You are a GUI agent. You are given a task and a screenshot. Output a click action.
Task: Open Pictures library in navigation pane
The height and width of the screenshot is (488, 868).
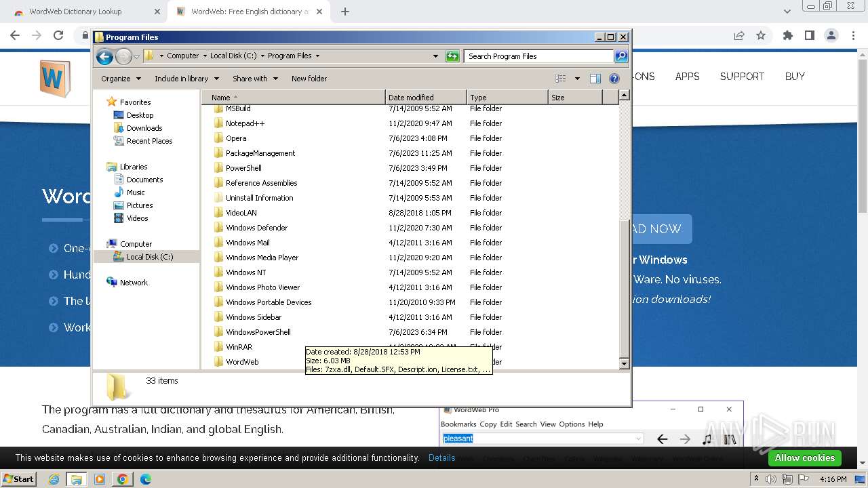tap(140, 205)
